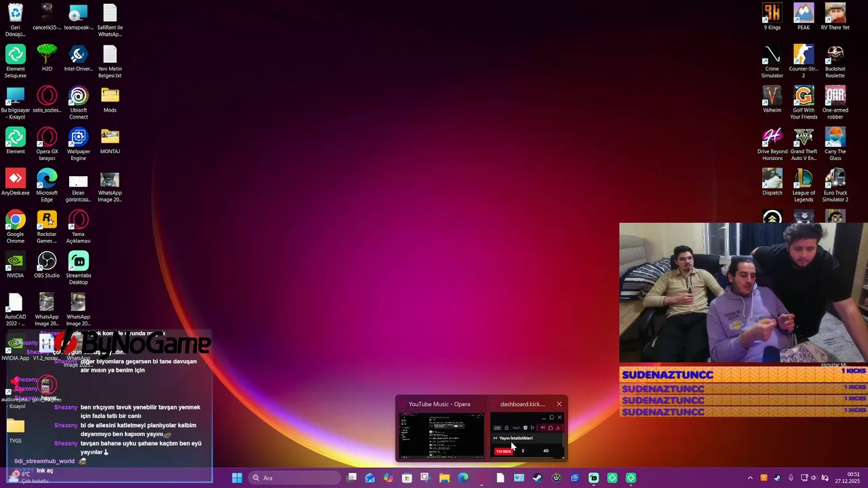868x488 pixels.
Task: Toggle the microphone tray icon
Action: tap(790, 478)
